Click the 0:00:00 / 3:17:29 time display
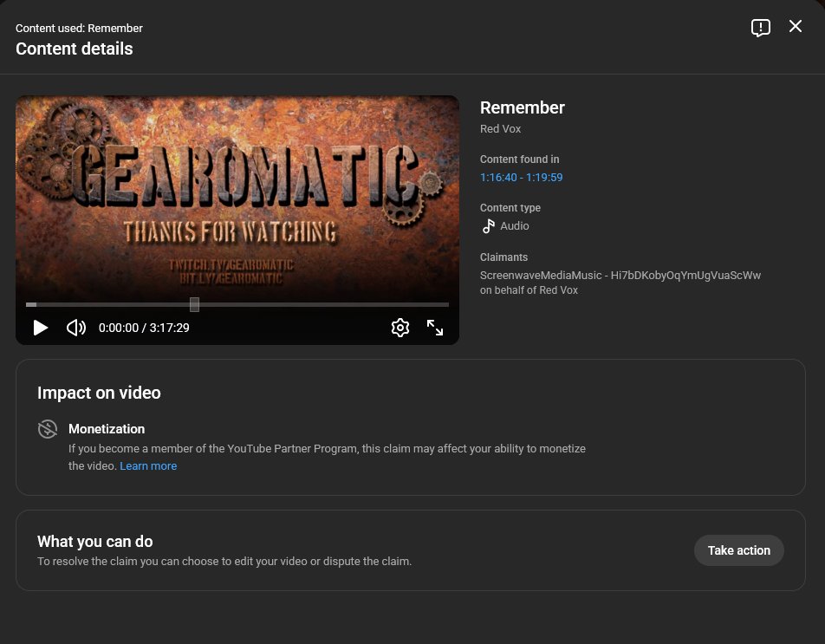 144,328
